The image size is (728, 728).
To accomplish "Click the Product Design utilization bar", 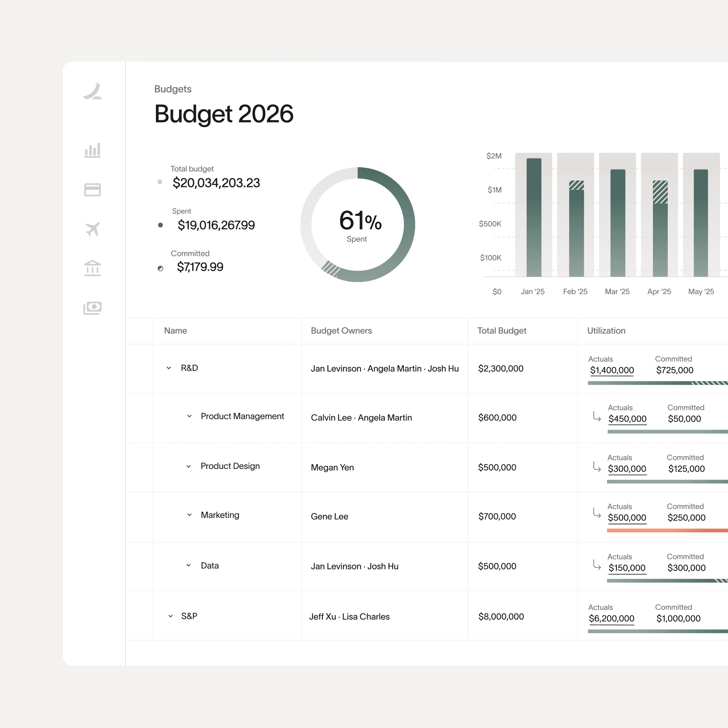I will point(667,482).
